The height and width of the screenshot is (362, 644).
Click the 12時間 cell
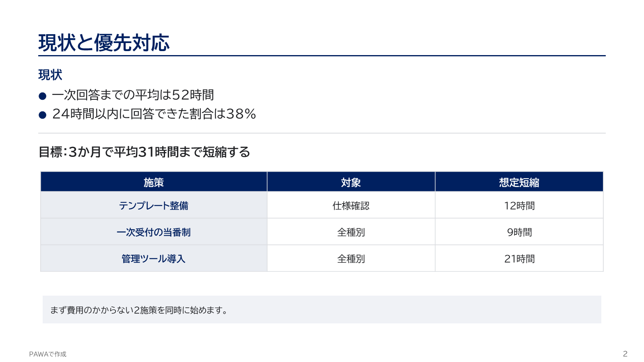(519, 205)
